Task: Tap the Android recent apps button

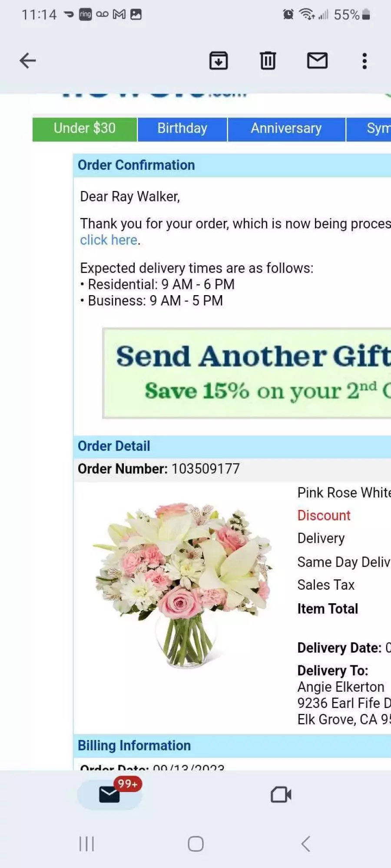Action: coord(86,844)
